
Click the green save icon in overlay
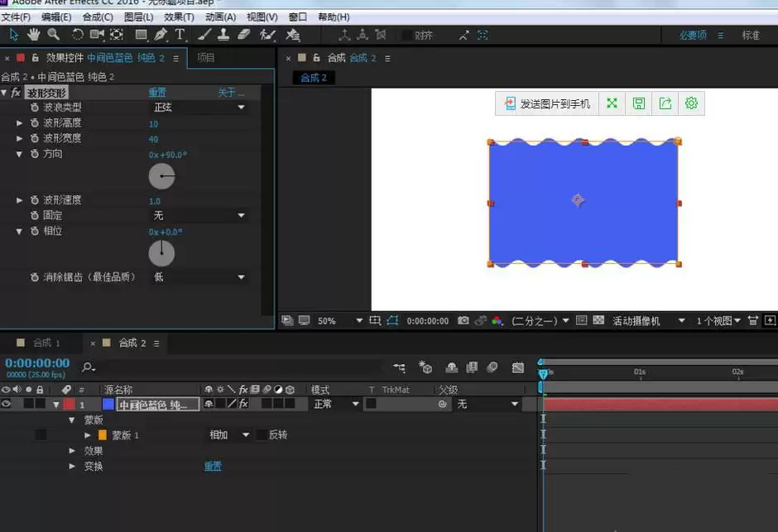point(639,103)
